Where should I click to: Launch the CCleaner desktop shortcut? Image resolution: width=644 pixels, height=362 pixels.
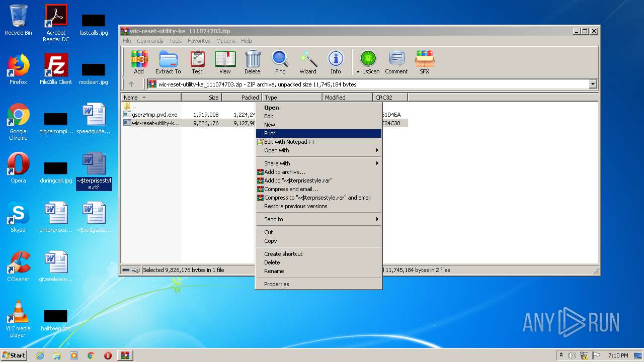coord(18,266)
